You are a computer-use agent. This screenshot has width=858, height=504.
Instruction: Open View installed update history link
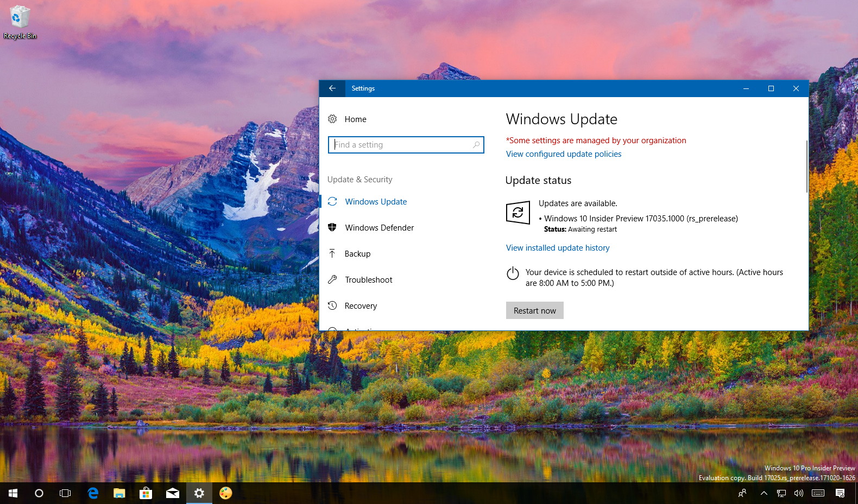pos(558,248)
